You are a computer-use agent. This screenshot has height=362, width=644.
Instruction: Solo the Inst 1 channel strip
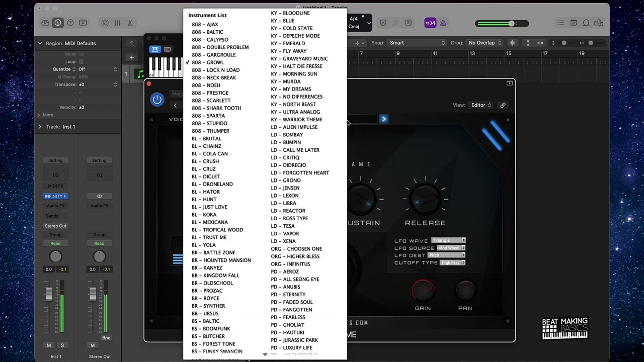(62, 345)
